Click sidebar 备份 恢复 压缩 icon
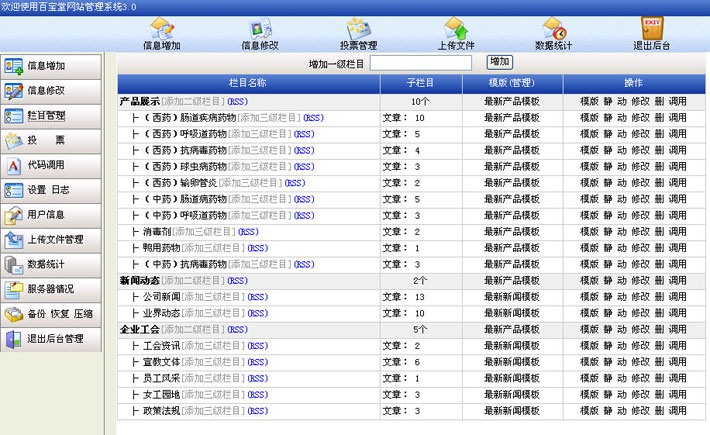710x435 pixels. point(14,314)
